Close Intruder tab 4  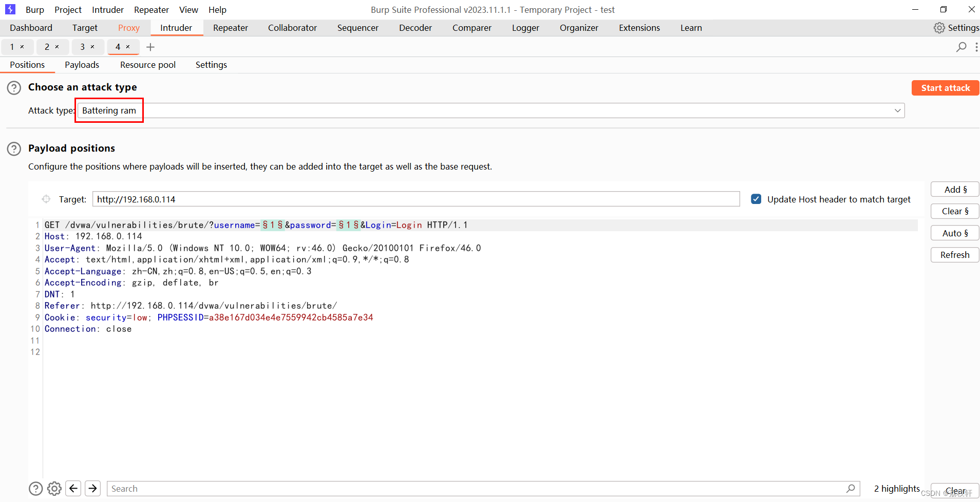(x=128, y=47)
